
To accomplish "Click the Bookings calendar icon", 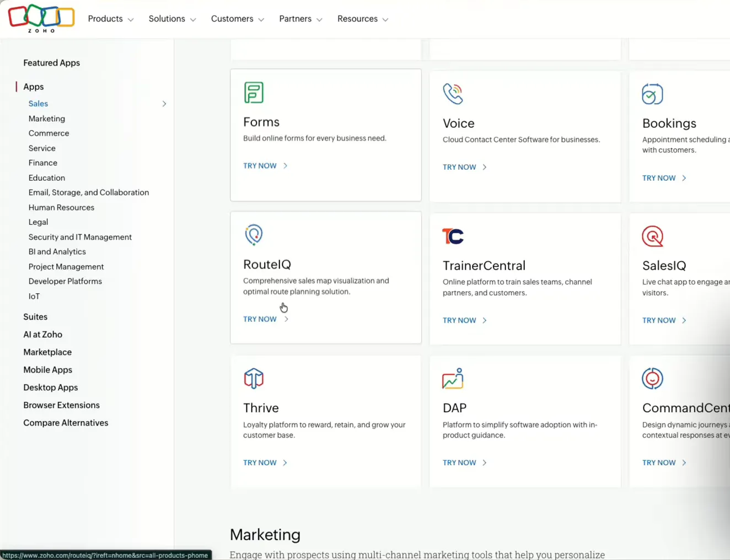I will [652, 94].
